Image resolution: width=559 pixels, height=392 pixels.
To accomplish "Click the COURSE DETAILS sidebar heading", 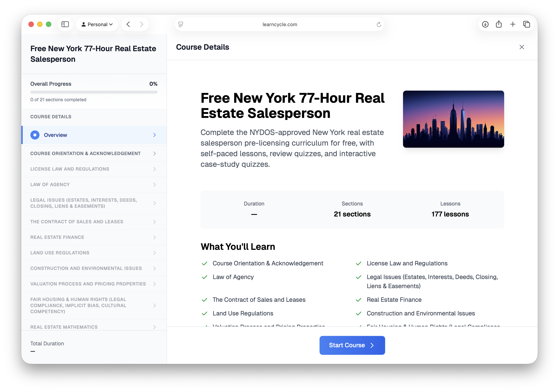I will point(51,116).
